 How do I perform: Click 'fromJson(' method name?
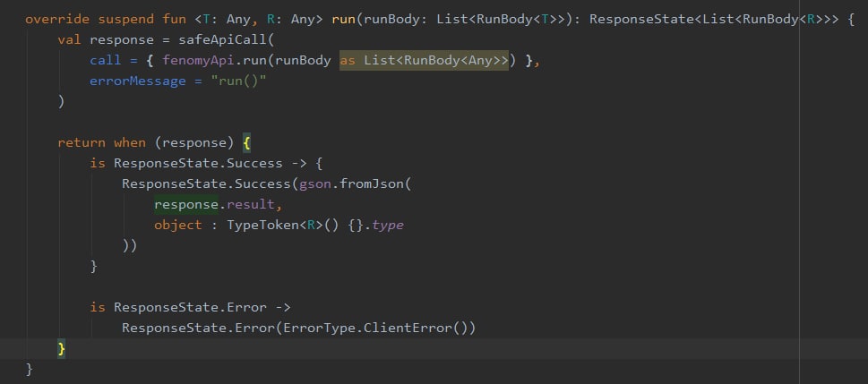tap(375, 183)
